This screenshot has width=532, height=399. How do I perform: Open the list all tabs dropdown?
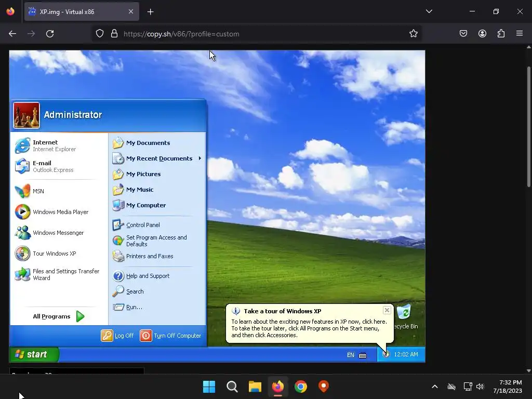tap(429, 11)
